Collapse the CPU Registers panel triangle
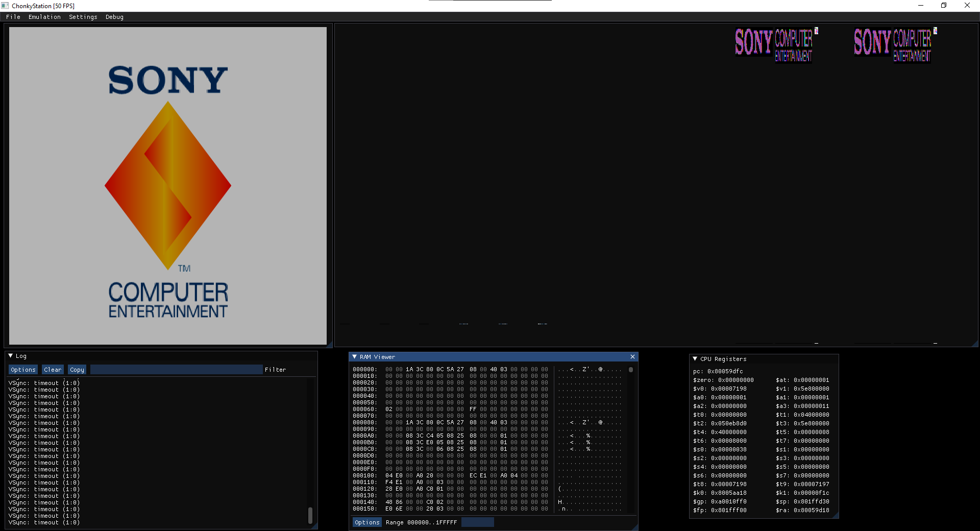Viewport: 980px width, 531px height. coord(695,359)
